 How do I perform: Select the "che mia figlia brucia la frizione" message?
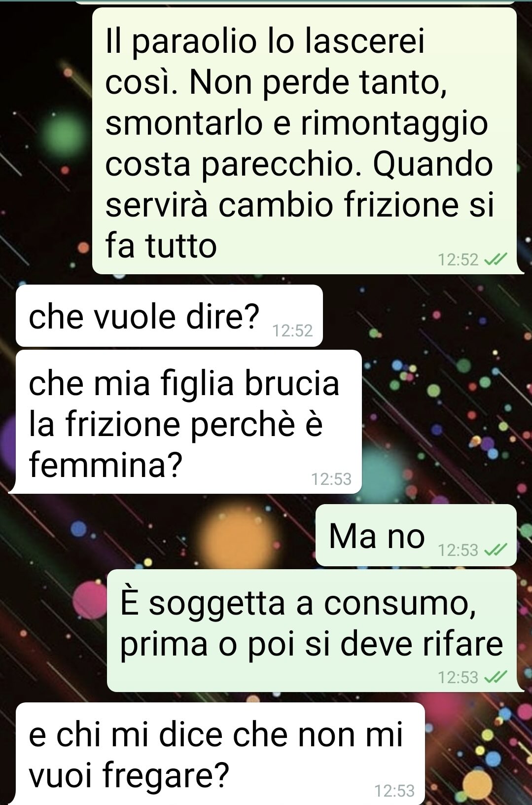[189, 422]
